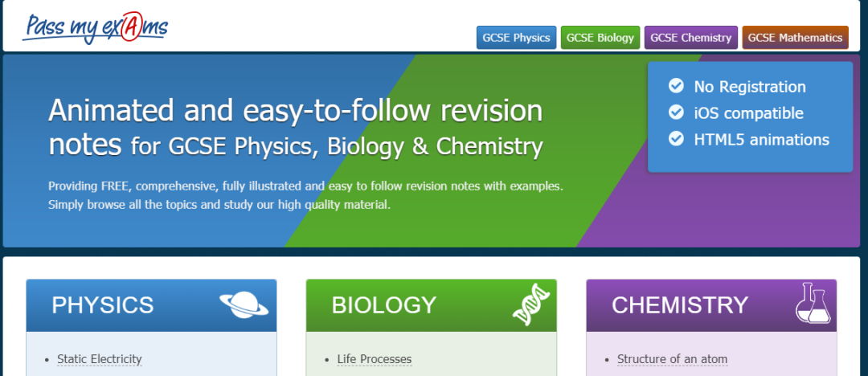Screen dimensions: 868x376
Task: Click the checkmark icon beside No Registration
Action: coord(676,87)
